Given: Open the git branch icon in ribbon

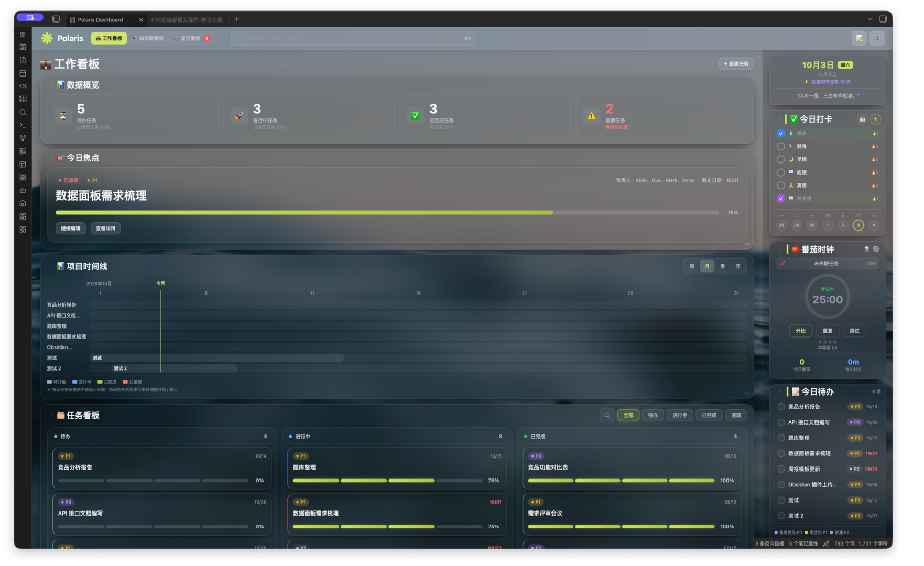Looking at the screenshot, I should (x=23, y=138).
